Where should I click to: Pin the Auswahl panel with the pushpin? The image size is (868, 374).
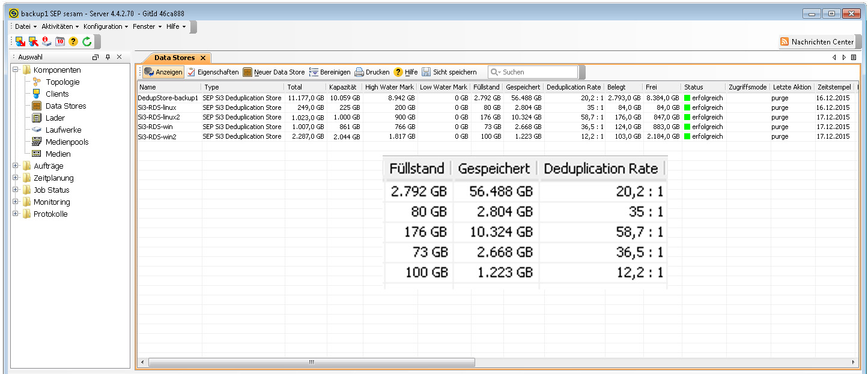coord(107,56)
